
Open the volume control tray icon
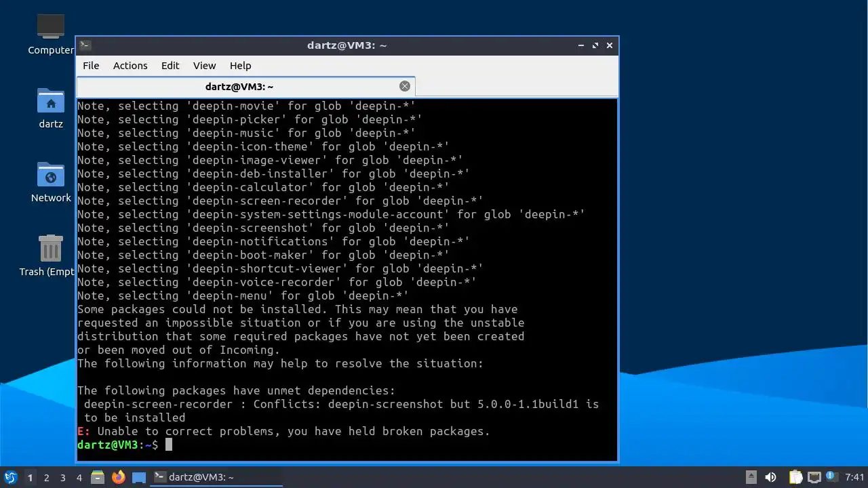770,477
